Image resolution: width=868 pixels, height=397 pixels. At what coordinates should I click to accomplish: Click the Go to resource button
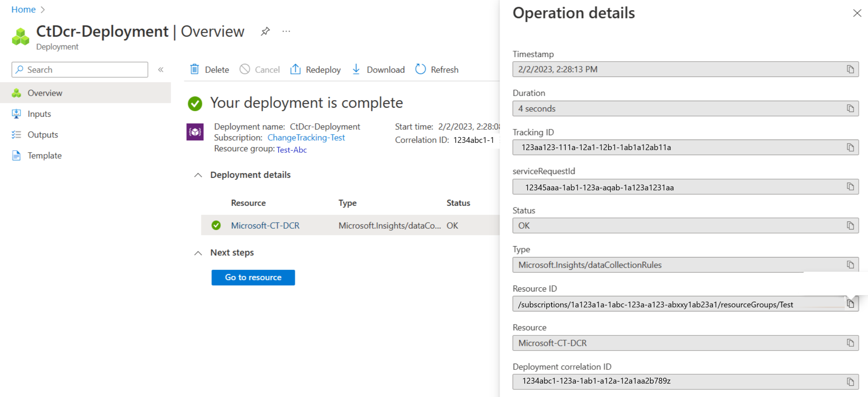pyautogui.click(x=253, y=277)
